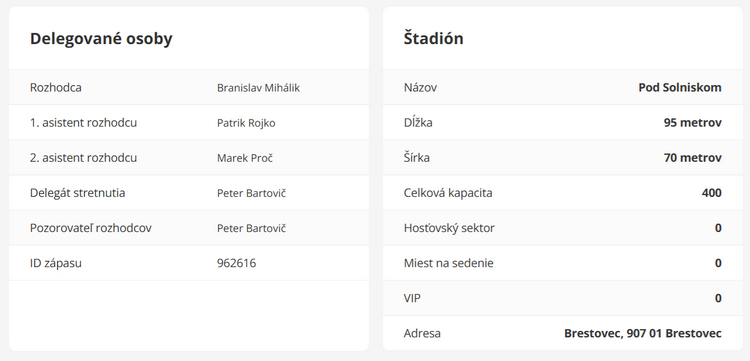Click the 95 metrov length value
The height and width of the screenshot is (361, 750).
tap(693, 122)
